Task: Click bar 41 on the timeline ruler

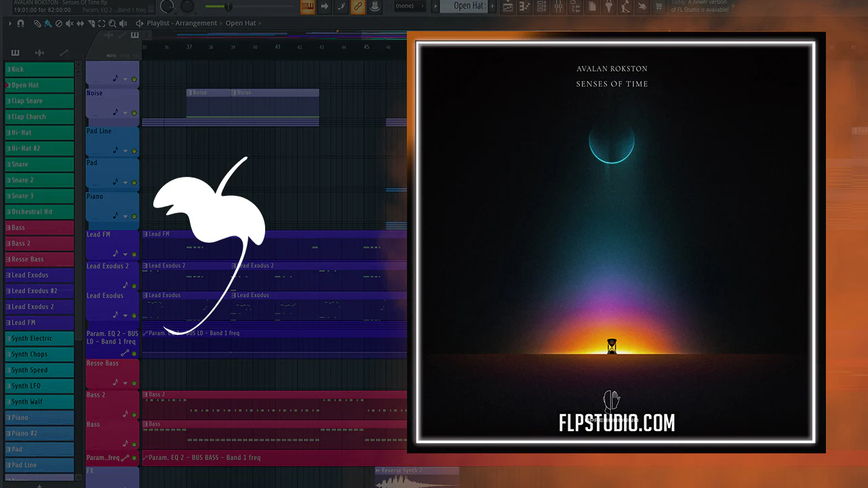Action: pos(277,47)
